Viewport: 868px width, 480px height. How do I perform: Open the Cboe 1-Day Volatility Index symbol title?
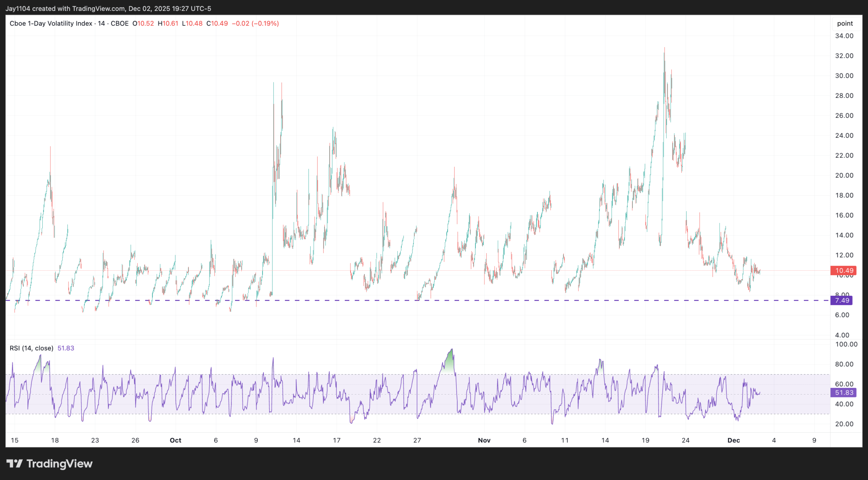pos(51,23)
